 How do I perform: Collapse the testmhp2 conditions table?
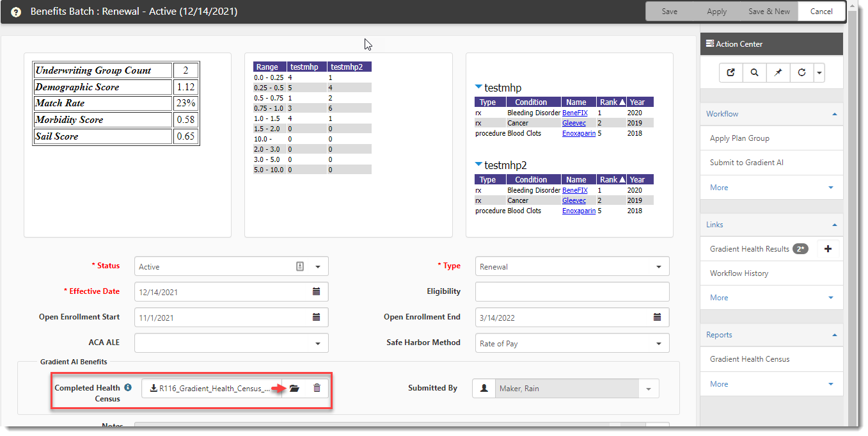(x=478, y=165)
